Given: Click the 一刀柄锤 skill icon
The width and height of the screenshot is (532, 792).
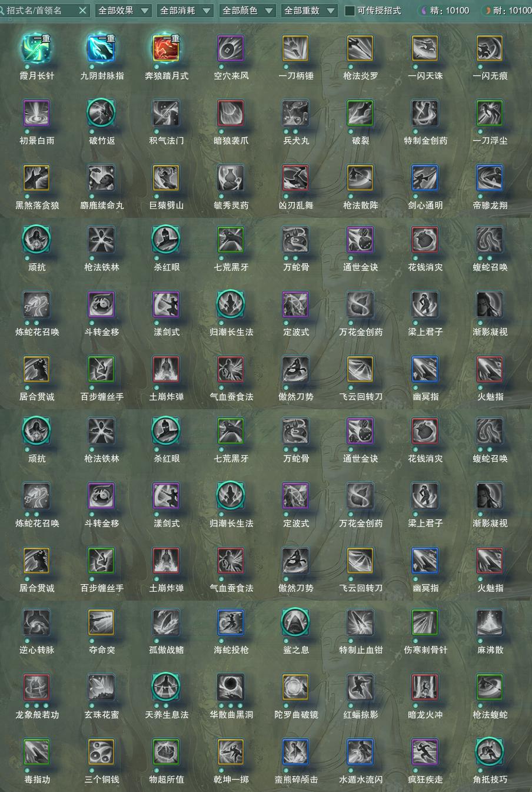Looking at the screenshot, I should [296, 48].
